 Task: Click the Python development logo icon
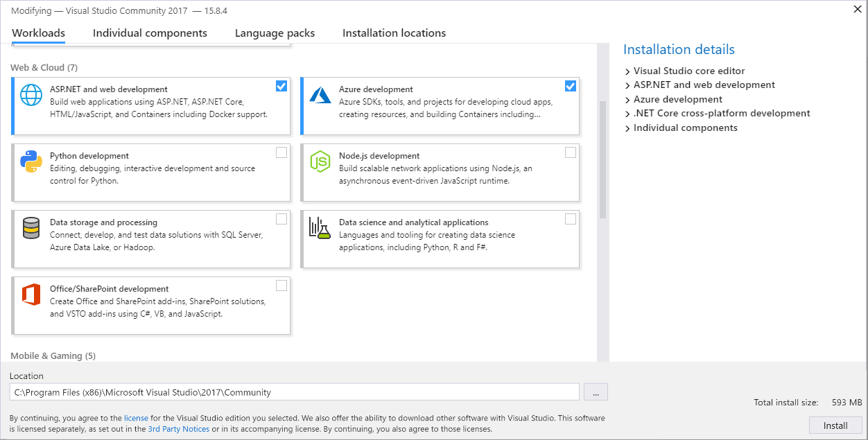point(31,161)
